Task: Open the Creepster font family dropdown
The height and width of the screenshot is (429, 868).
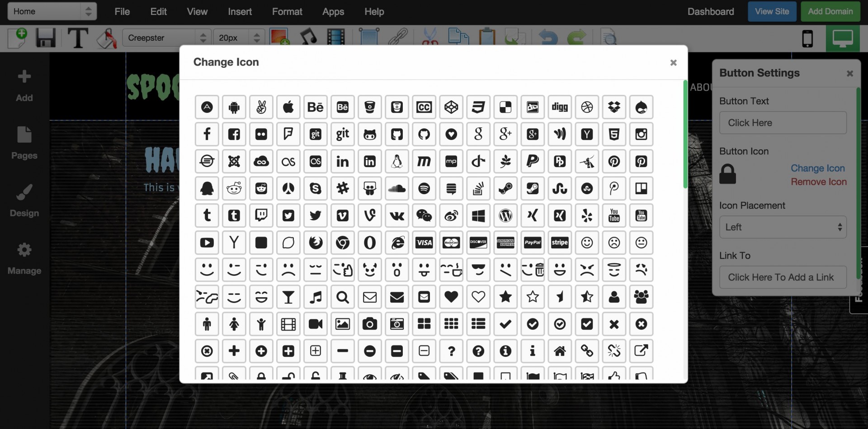Action: point(165,37)
